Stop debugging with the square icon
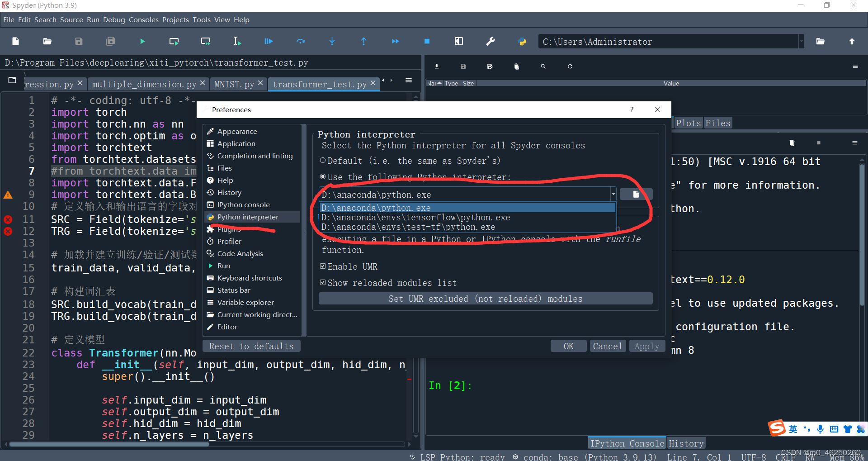868x461 pixels. click(427, 41)
